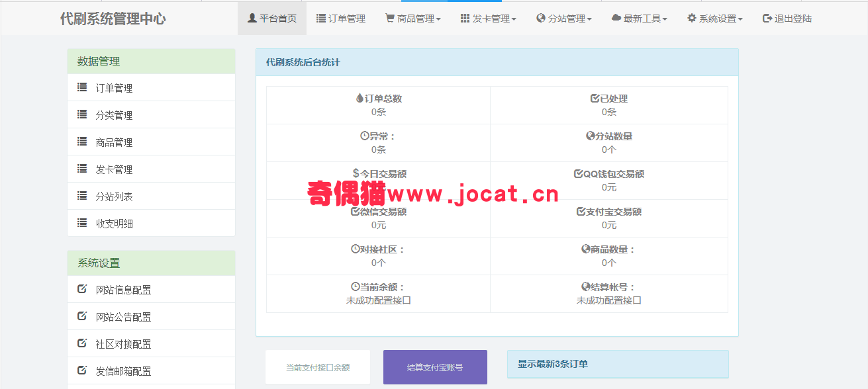Click edit icon next to 发信邮箱配置

82,370
